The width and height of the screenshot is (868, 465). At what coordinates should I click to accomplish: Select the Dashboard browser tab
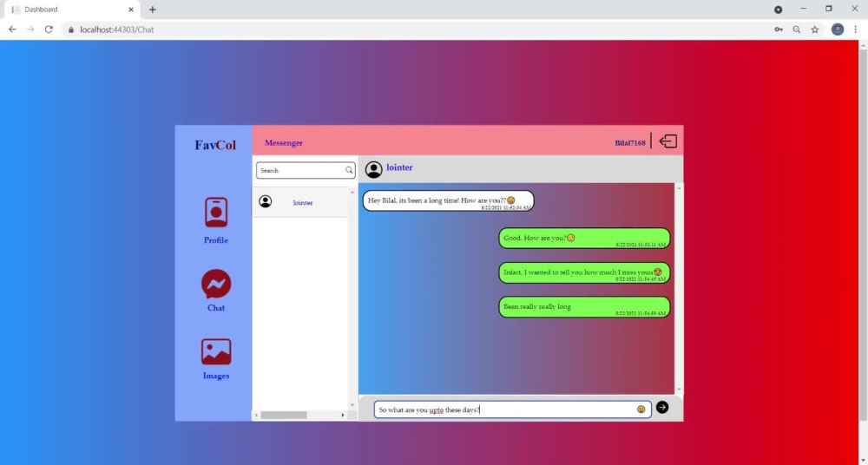[72, 10]
